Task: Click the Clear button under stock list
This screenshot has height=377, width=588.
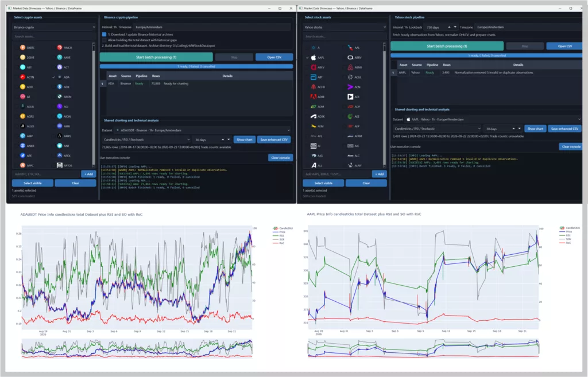Action: click(x=366, y=183)
